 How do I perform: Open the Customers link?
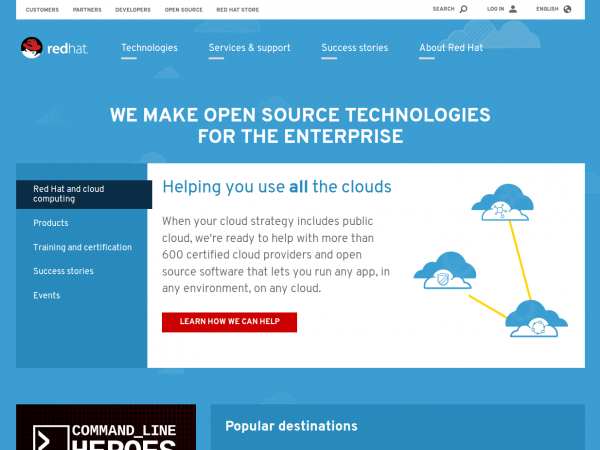click(x=42, y=10)
